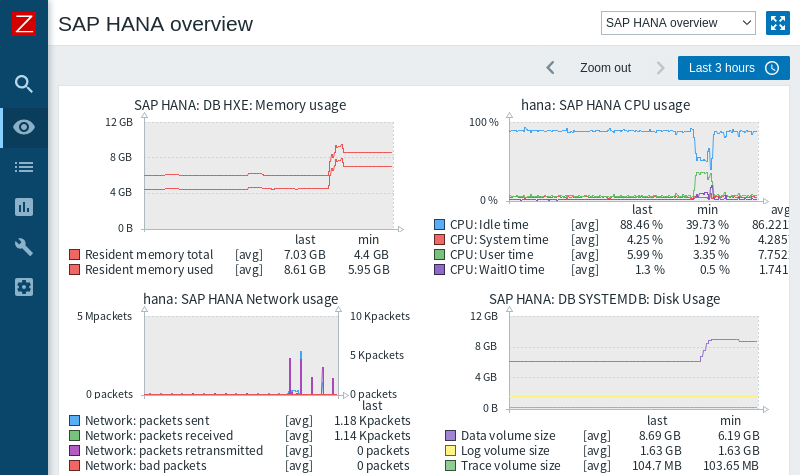Go to previous time period arrow
Image resolution: width=800 pixels, height=475 pixels.
[x=550, y=68]
